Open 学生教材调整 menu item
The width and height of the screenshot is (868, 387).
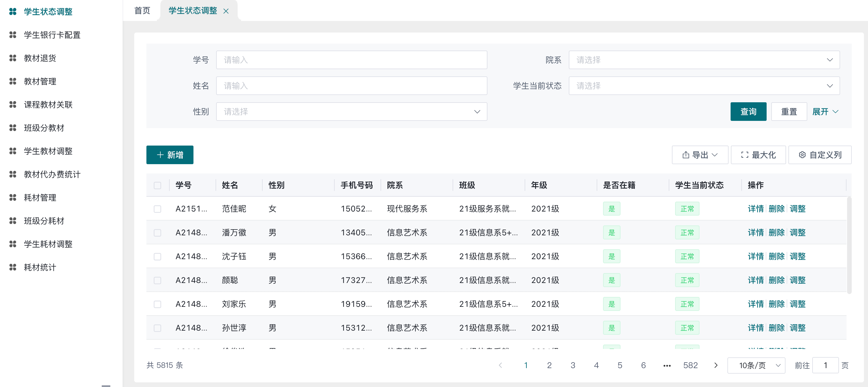point(48,151)
